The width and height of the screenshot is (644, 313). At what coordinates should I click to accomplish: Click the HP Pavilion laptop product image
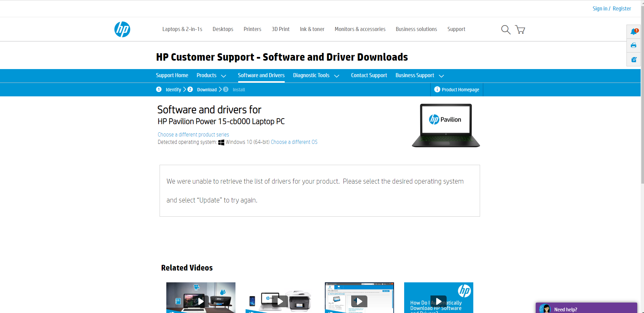446,125
